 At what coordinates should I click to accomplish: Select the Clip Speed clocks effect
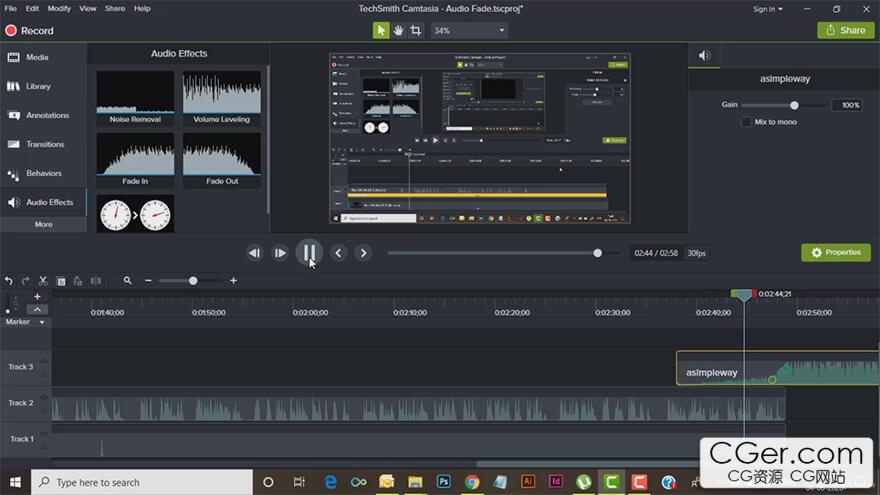click(135, 214)
